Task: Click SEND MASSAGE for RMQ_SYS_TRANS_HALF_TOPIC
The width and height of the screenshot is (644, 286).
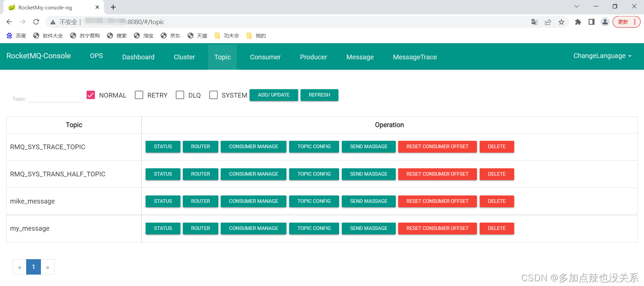Action: [x=369, y=174]
